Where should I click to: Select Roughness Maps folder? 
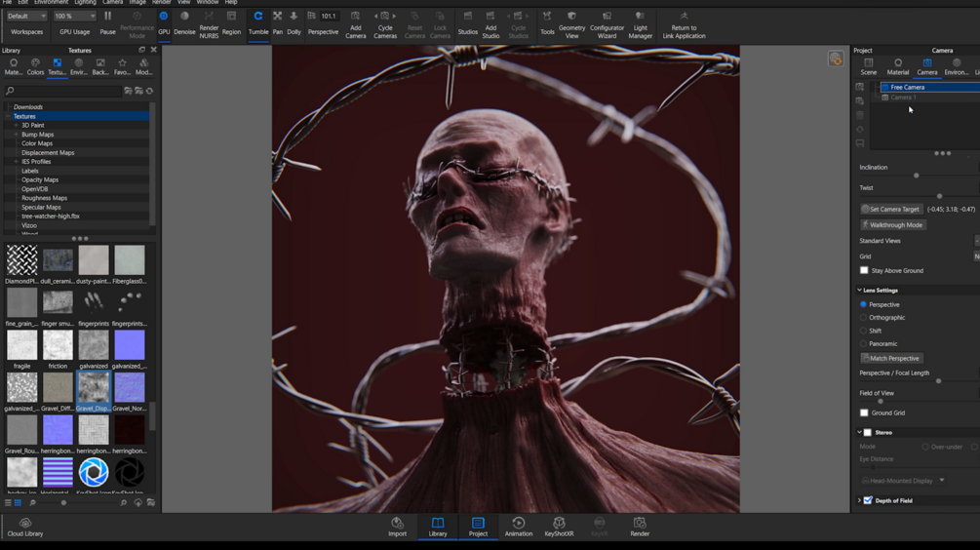[x=45, y=198]
